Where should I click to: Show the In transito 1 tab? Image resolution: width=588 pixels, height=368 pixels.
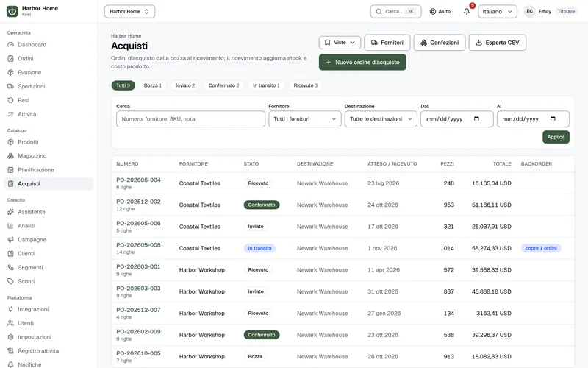click(266, 85)
